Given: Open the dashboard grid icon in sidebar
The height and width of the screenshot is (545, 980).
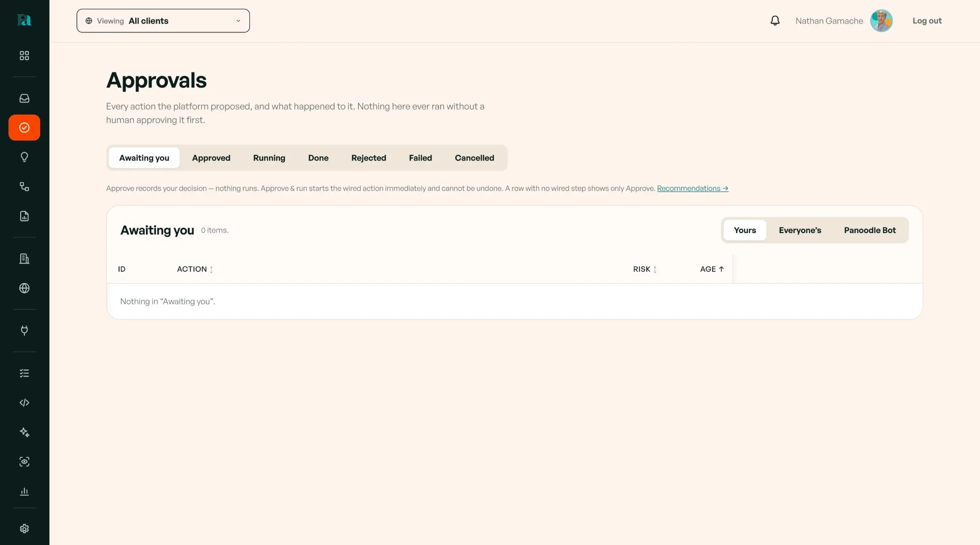Looking at the screenshot, I should click(x=24, y=55).
